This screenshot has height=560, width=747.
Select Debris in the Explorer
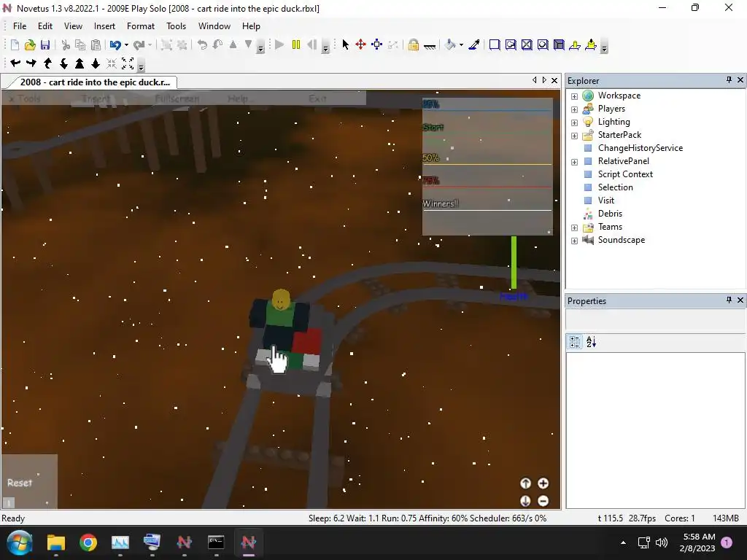(x=610, y=214)
